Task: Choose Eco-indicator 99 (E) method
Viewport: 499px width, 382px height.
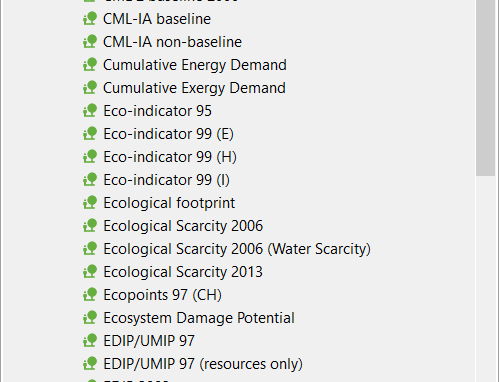Action: coord(168,134)
